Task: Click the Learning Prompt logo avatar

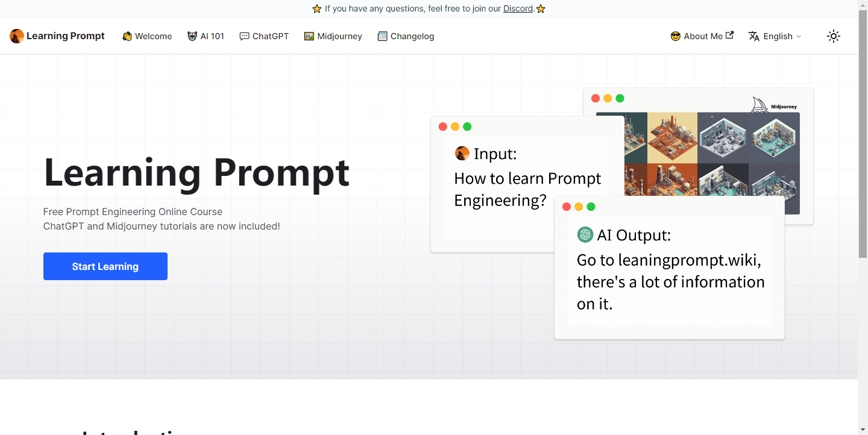Action: click(17, 36)
